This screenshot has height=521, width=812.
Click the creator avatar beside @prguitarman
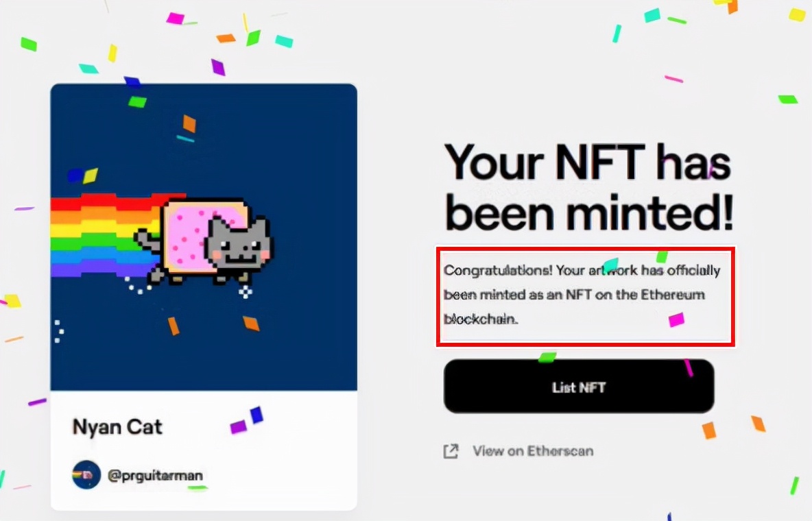pos(86,474)
